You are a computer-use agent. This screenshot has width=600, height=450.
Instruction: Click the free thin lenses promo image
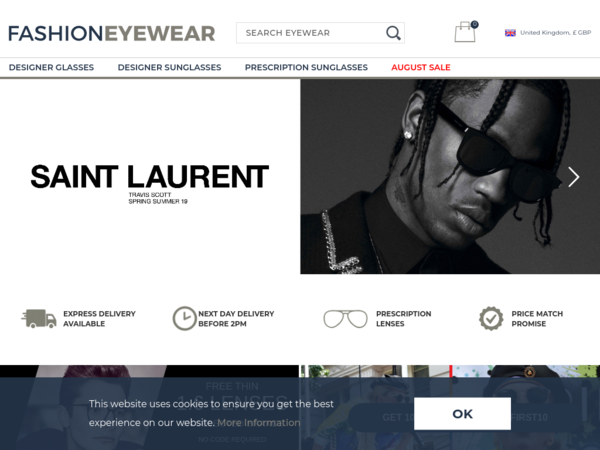[x=149, y=408]
